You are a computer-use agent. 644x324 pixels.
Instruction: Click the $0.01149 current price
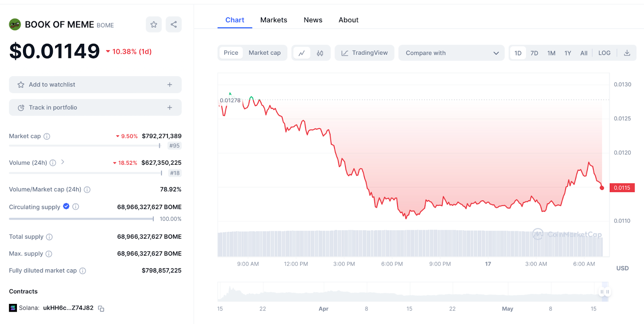click(54, 51)
